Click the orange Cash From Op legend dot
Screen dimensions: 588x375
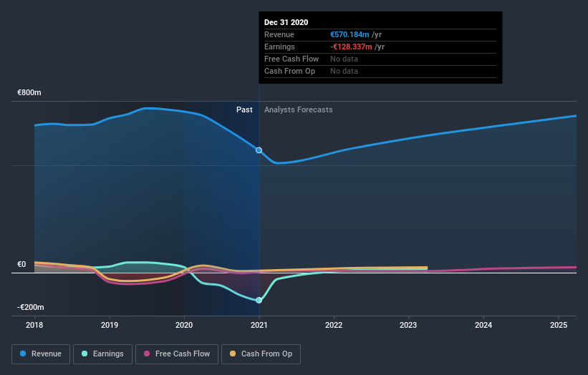point(233,354)
